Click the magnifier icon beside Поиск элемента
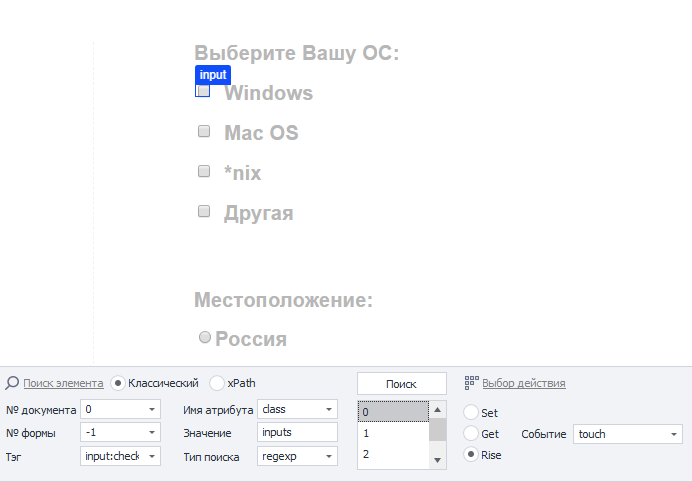This screenshot has height=482, width=692. [x=12, y=382]
